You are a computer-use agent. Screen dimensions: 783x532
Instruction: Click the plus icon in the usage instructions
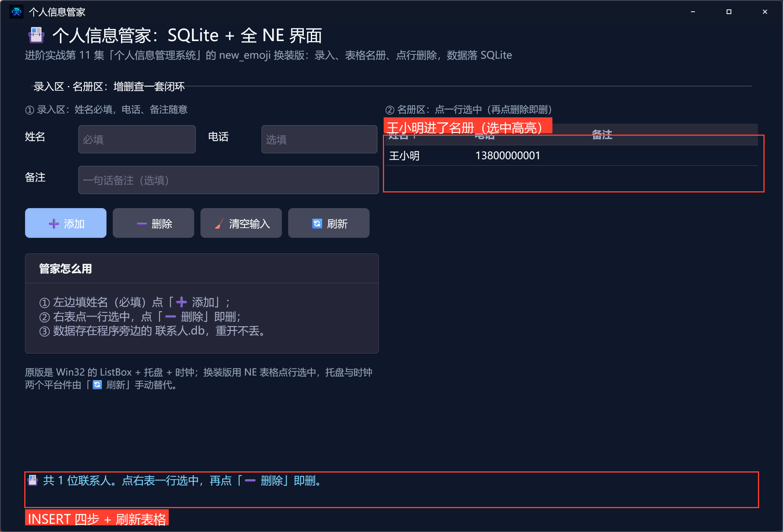pos(181,302)
